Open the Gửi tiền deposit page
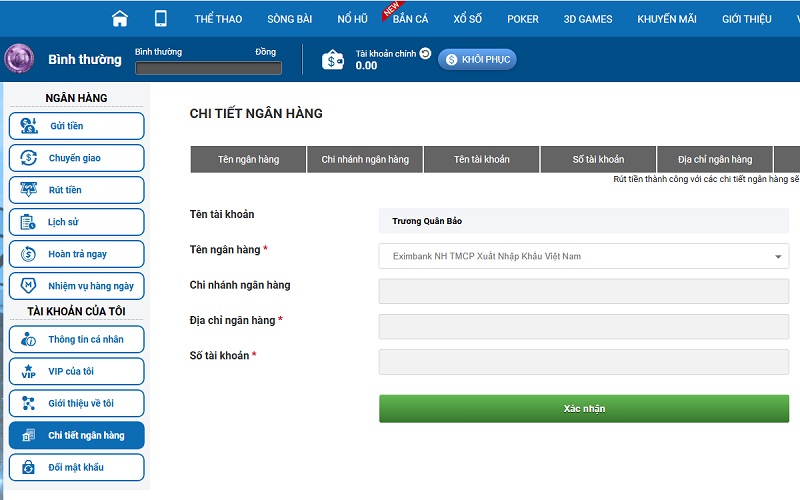This screenshot has width=800, height=500. (77, 126)
